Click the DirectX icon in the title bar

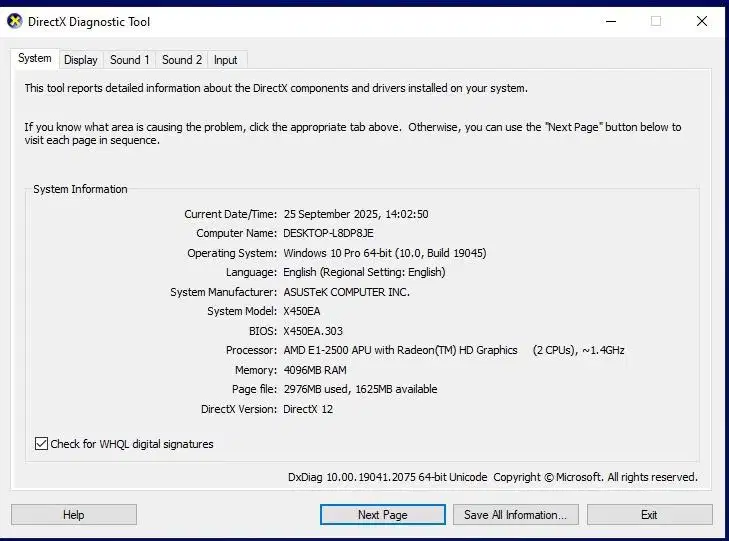(15, 21)
